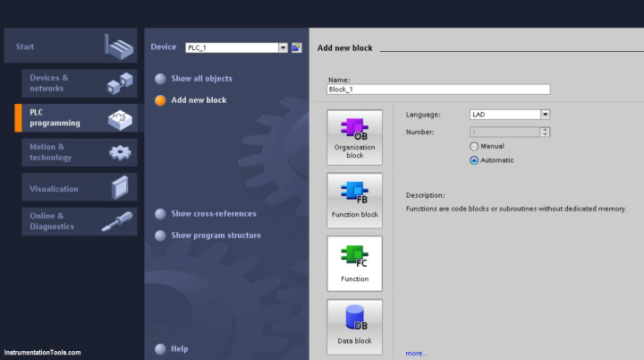Screen dimensions: 644x360
Task: Go to Online & Diagnostics screwdriver section
Action: pyautogui.click(x=80, y=221)
